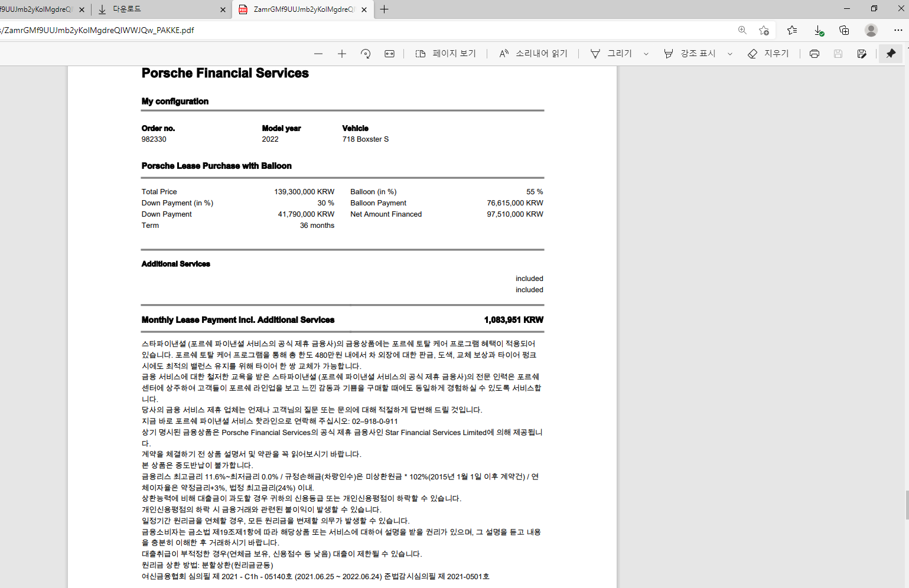Save the PDF with disk icon
Screen dimensions: 909x588
tap(838, 54)
